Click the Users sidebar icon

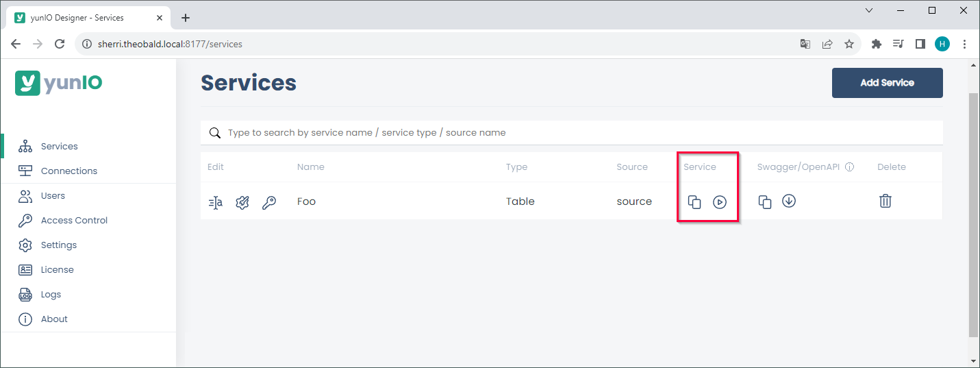pos(25,195)
